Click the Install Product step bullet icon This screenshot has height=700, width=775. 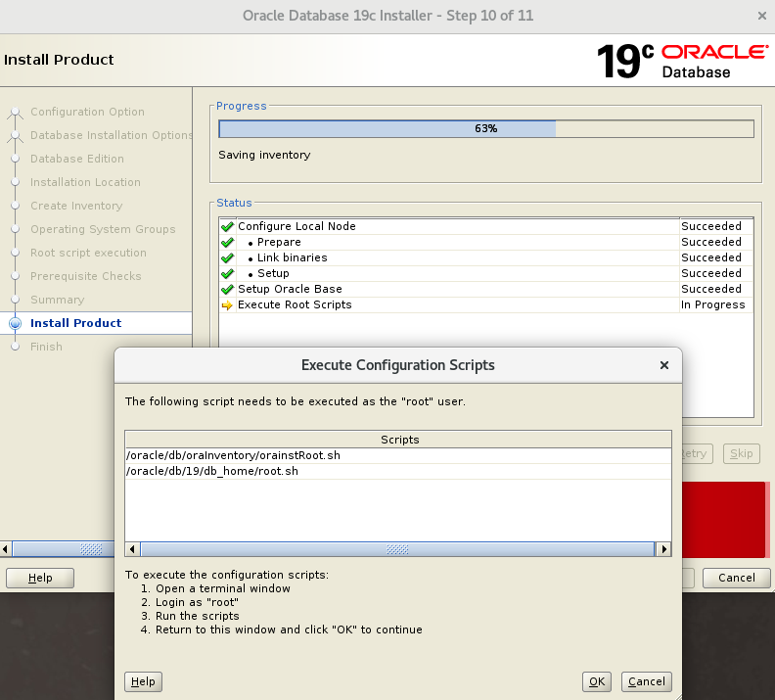(16, 323)
